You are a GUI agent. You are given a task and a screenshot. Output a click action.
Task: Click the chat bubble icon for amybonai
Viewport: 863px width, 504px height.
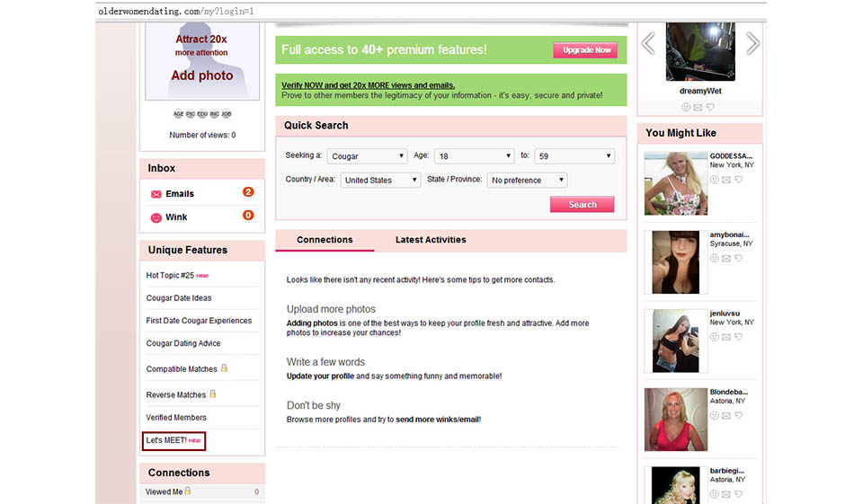tap(738, 258)
